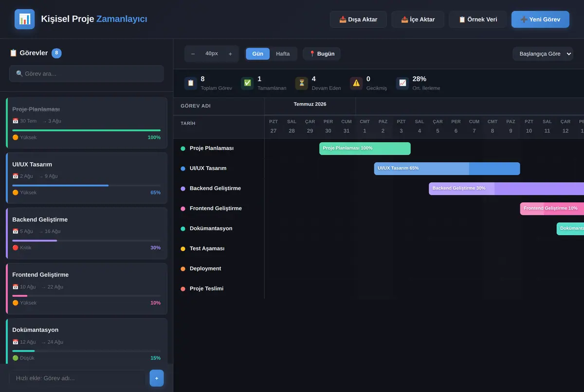584x392 pixels.
Task: Jump to today with the Bugün button
Action: [x=322, y=53]
